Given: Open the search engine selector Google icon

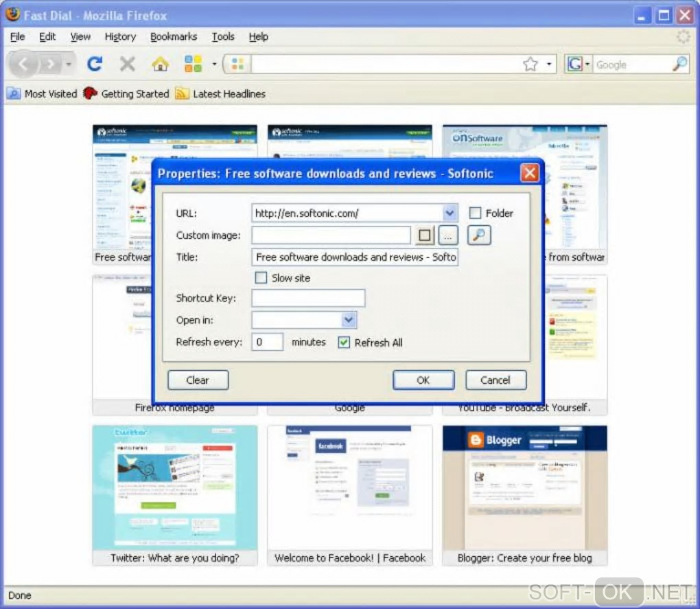Looking at the screenshot, I should 578,65.
